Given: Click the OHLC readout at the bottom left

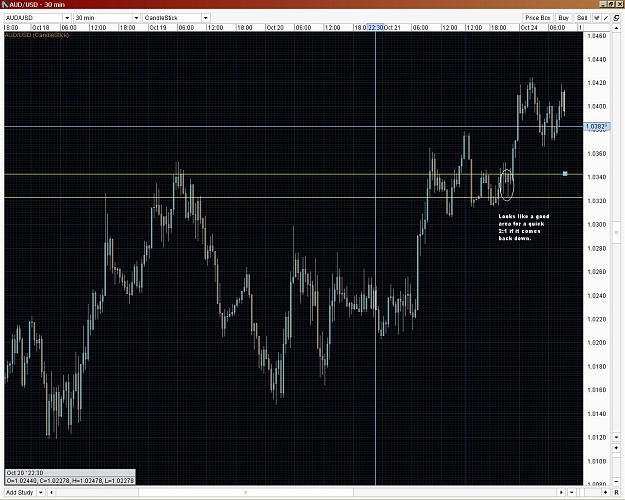Looking at the screenshot, I should pos(70,481).
